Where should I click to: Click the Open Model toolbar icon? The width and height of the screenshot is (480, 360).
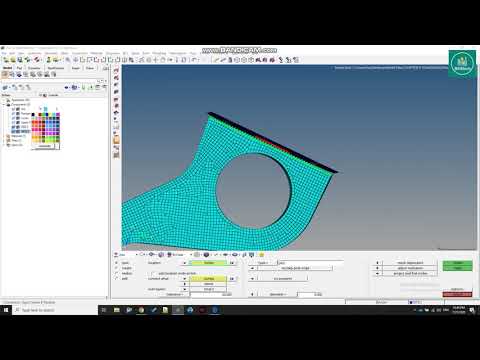click(x=13, y=60)
